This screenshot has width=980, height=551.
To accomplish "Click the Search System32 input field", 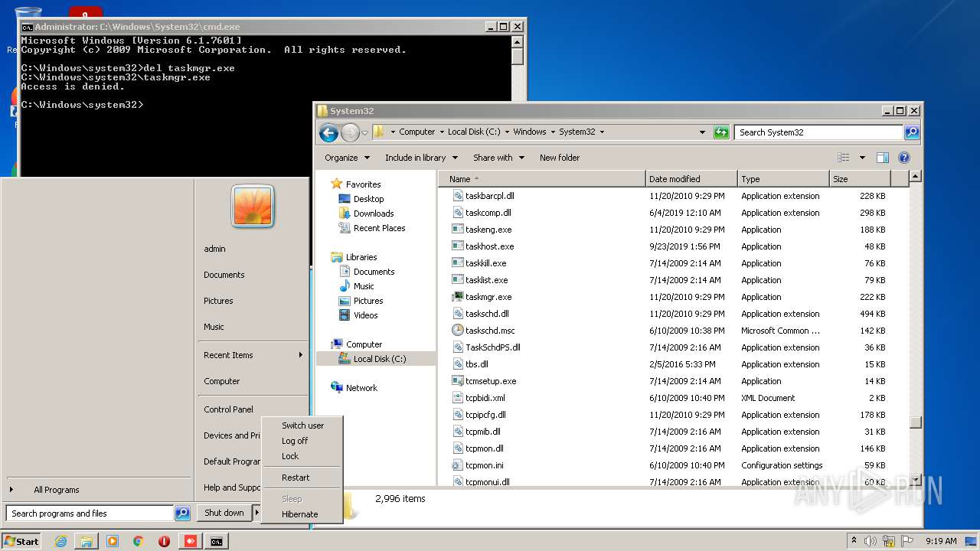I will coord(818,132).
